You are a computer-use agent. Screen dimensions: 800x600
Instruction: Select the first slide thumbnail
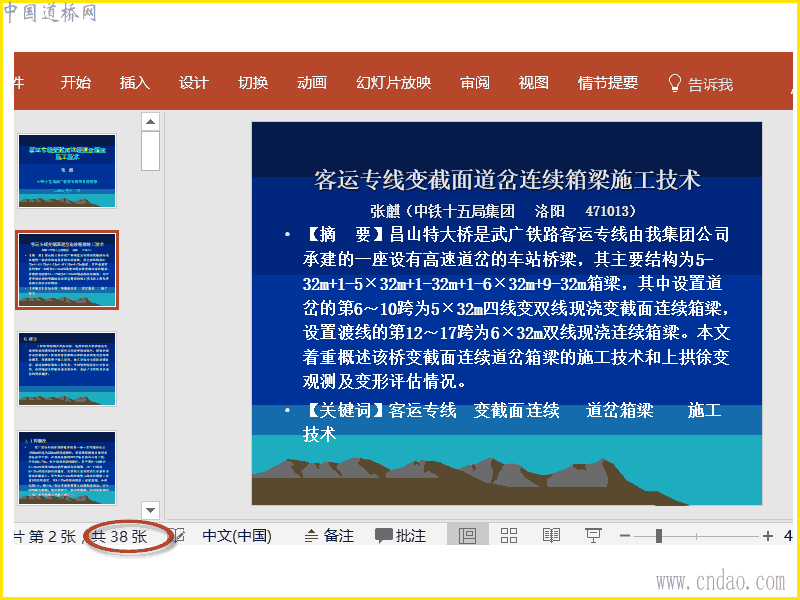tap(67, 171)
